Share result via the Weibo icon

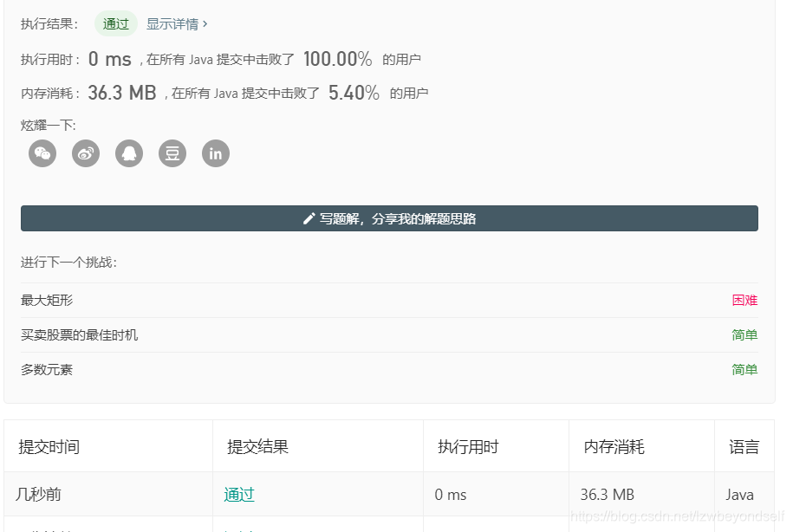coord(86,153)
